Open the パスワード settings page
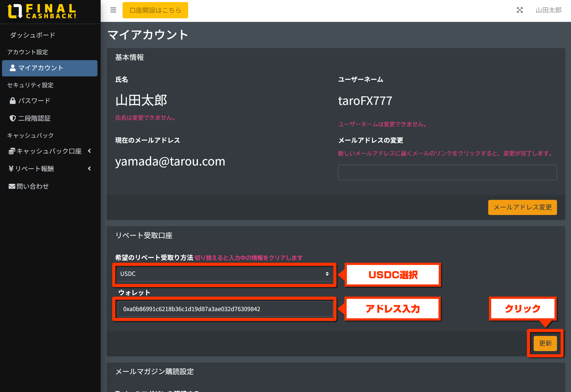Image resolution: width=571 pixels, height=392 pixels. click(x=34, y=101)
